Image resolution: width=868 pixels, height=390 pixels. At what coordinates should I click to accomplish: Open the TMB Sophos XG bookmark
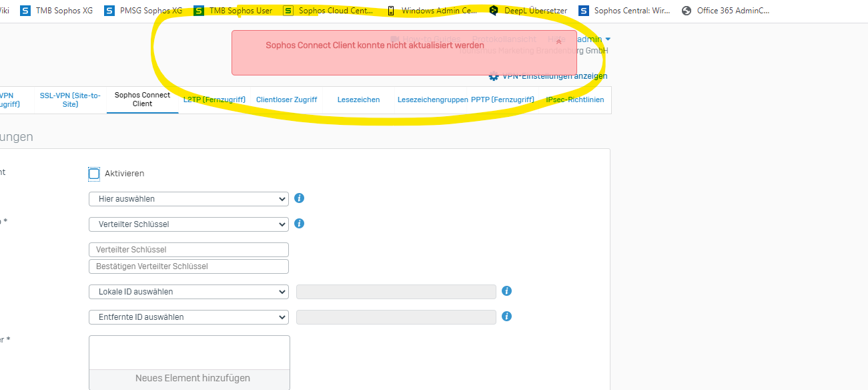coord(57,11)
